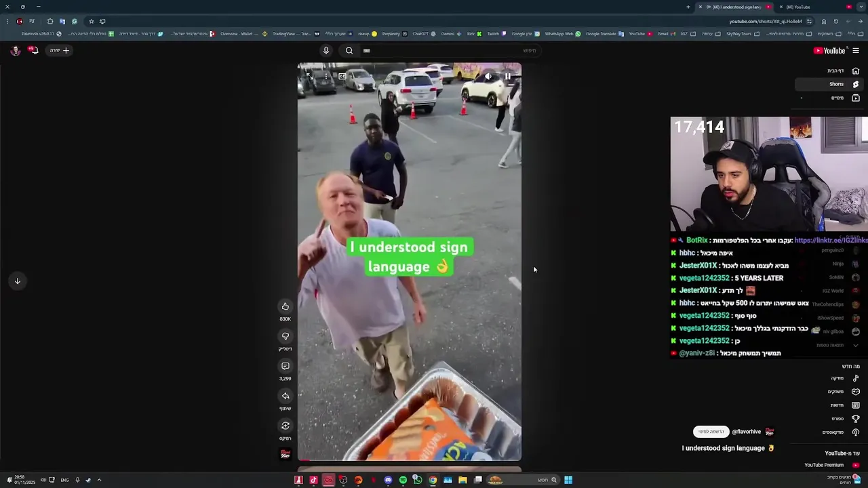Open a new browser tab with plus
The image size is (868, 488).
[688, 7]
